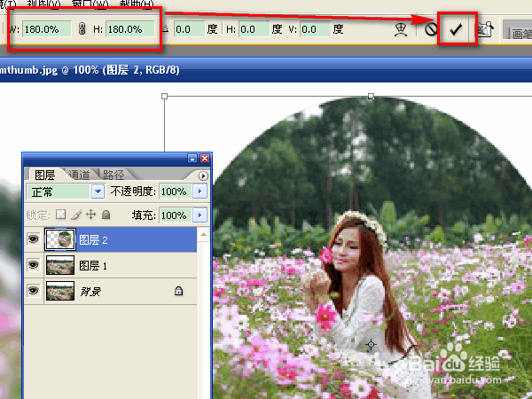Hide the 背景 layer eye icon

tap(34, 291)
